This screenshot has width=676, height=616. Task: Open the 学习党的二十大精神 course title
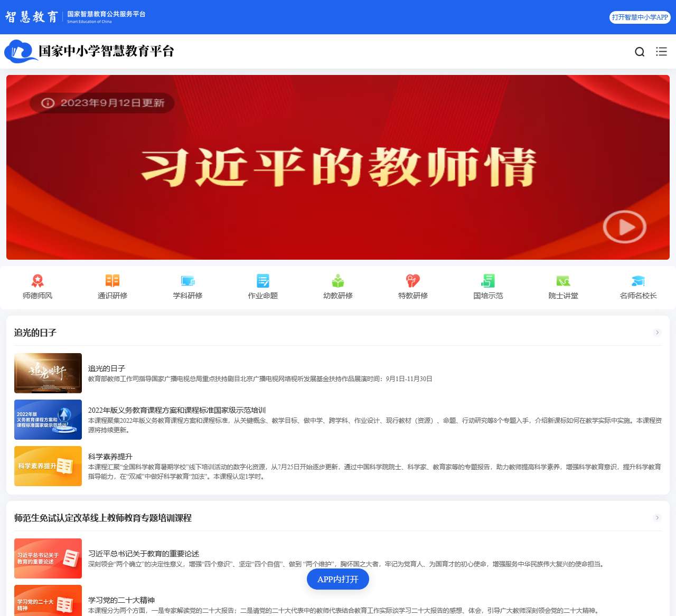click(121, 600)
